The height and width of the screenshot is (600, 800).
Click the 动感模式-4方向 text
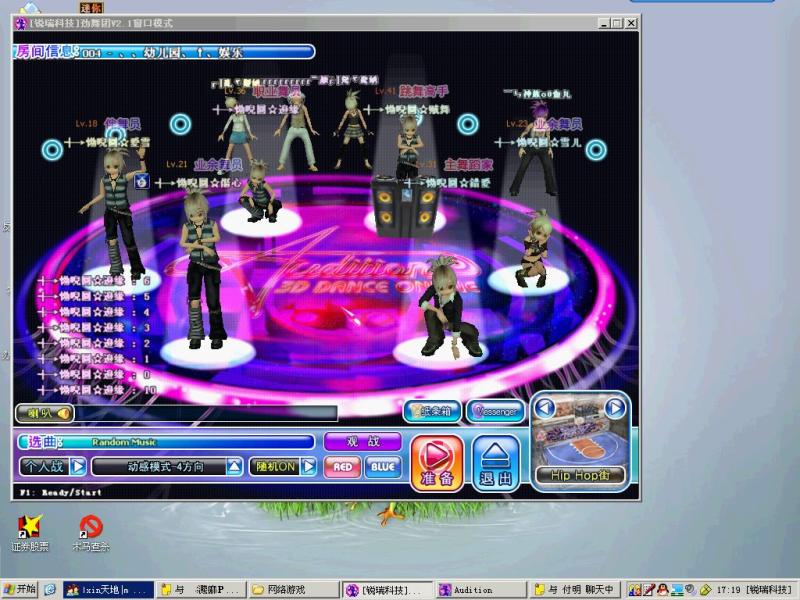click(x=165, y=466)
